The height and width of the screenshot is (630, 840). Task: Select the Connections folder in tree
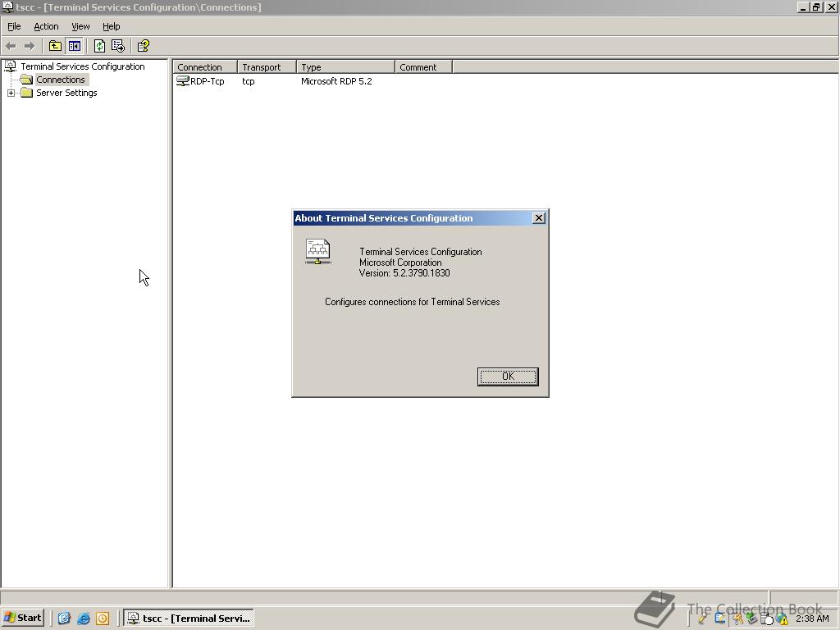click(60, 80)
